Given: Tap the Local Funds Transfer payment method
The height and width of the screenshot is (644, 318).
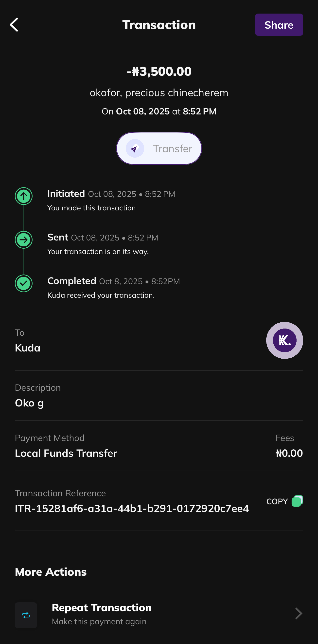Looking at the screenshot, I should click(x=66, y=453).
